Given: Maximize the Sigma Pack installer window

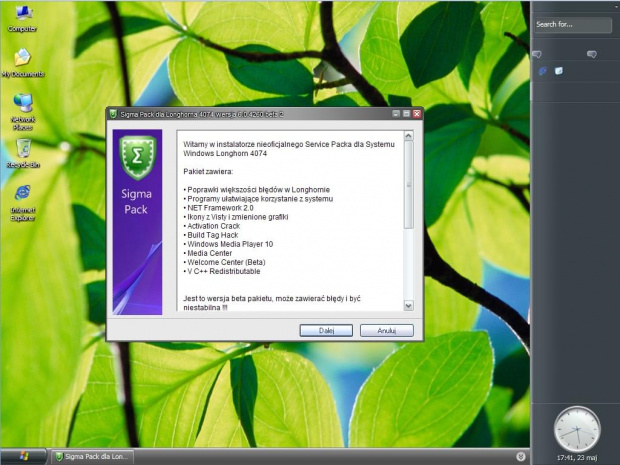Looking at the screenshot, I should (x=406, y=114).
